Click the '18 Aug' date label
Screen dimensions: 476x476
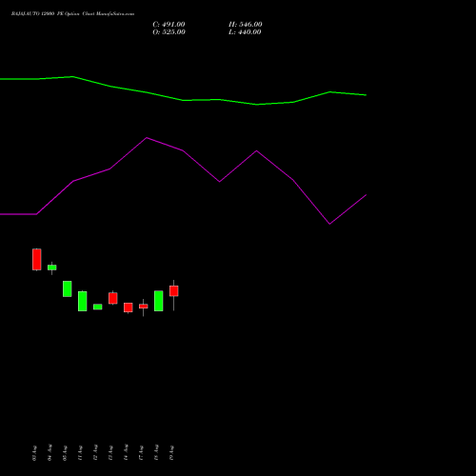pos(156,453)
